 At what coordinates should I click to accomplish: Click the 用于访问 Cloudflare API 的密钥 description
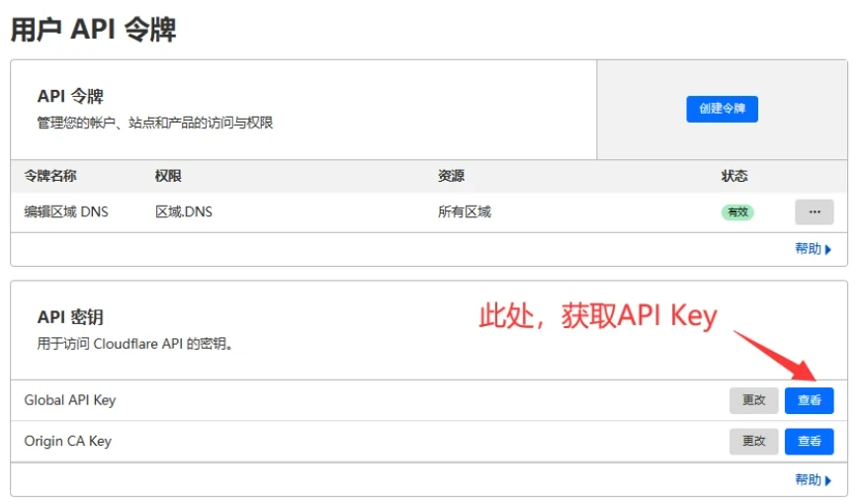134,344
